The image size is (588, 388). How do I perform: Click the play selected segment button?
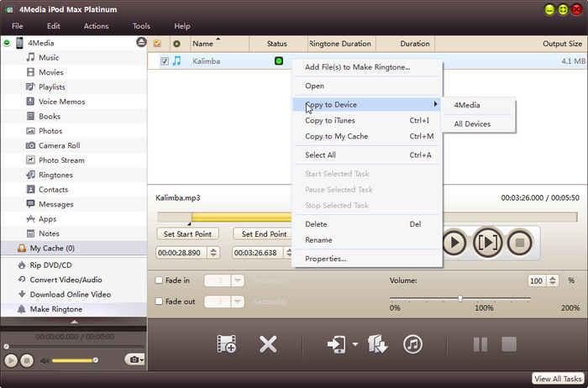tap(487, 244)
